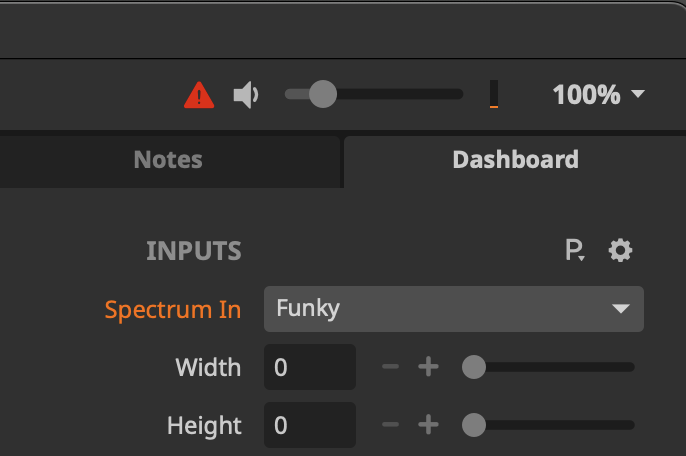Click the orange audio level meter

click(494, 94)
